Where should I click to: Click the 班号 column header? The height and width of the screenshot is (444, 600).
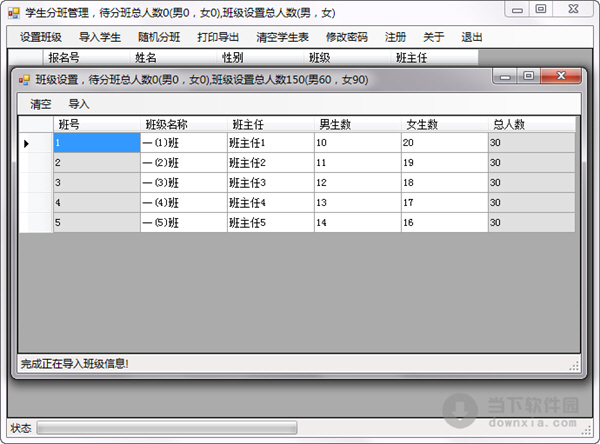point(96,124)
